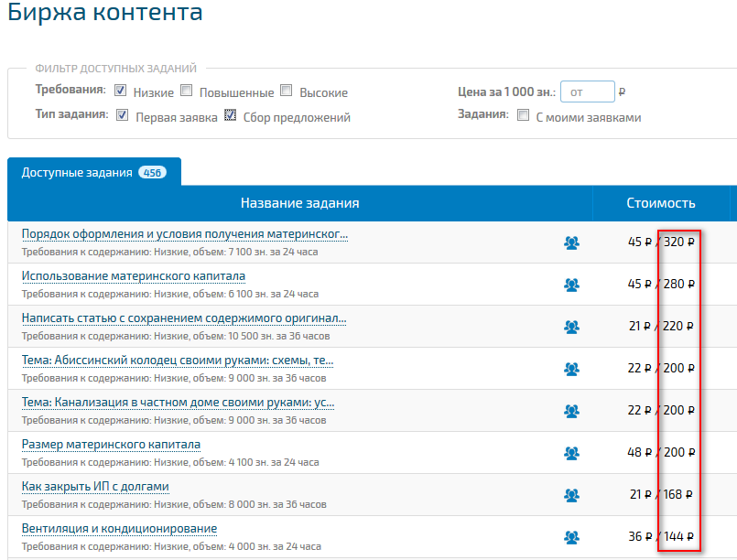Click group icon in Абиссинский колодец row
737x560 pixels.
(571, 369)
